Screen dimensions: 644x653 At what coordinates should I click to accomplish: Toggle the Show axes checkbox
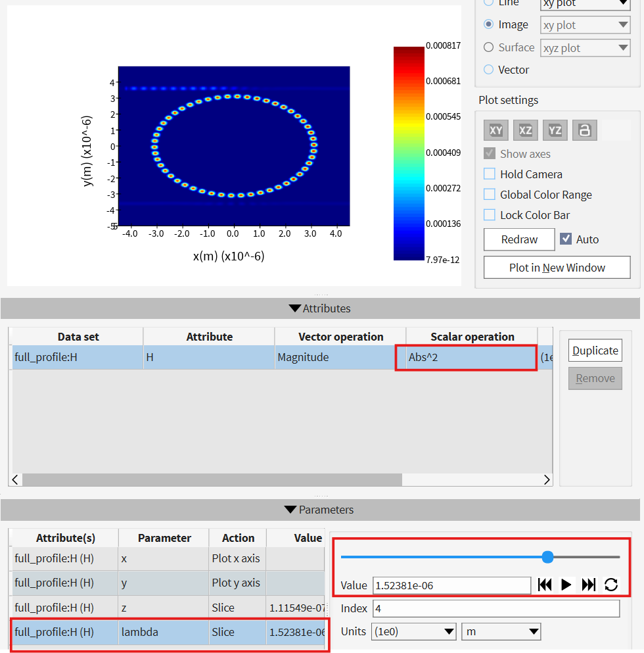[490, 153]
